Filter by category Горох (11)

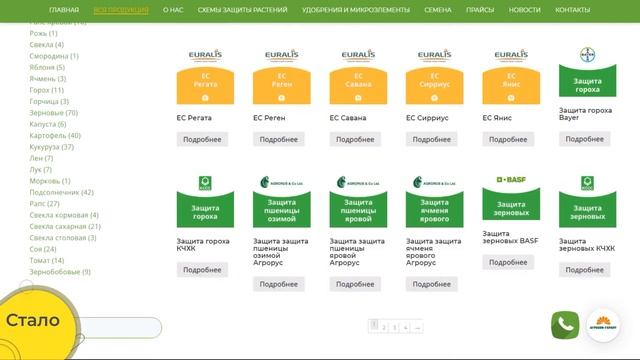pyautogui.click(x=47, y=90)
